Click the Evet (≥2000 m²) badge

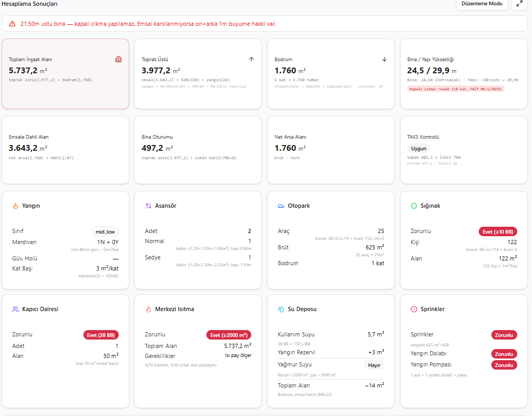tap(229, 335)
